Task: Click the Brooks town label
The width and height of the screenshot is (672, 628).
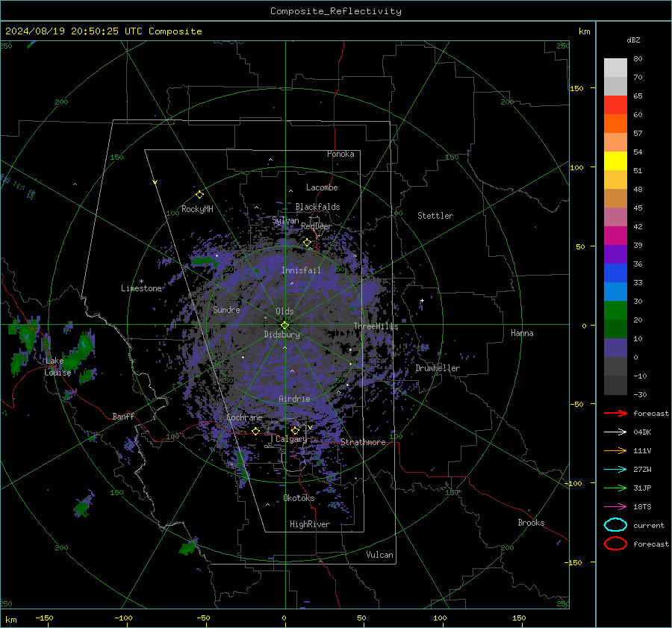Action: click(x=531, y=523)
